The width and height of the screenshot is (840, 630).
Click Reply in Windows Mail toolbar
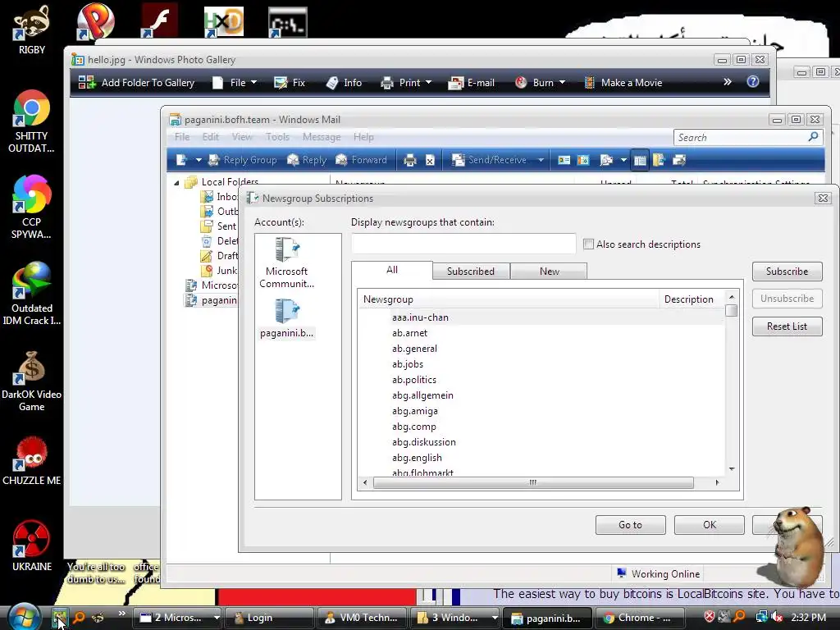tap(307, 160)
